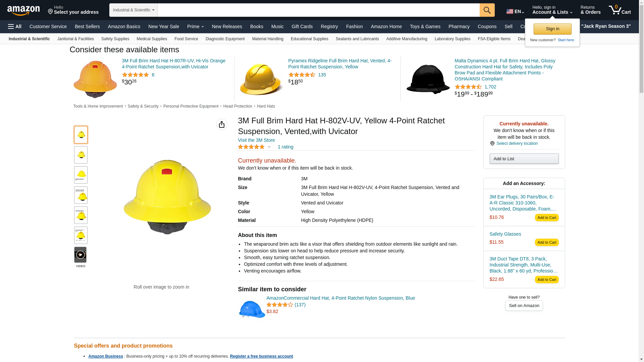Image resolution: width=644 pixels, height=362 pixels.
Task: Visit the 3M Store link
Action: 256,140
